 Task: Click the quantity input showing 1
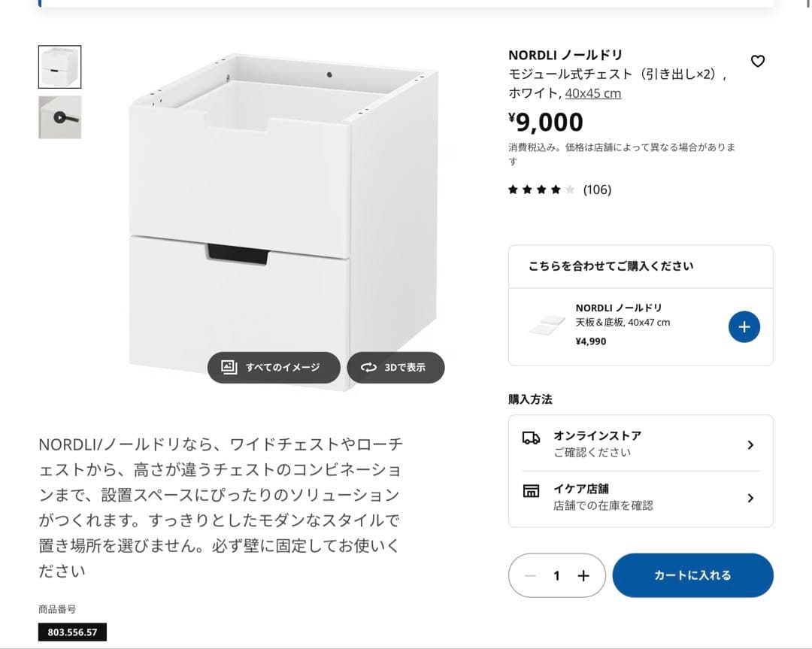point(556,575)
